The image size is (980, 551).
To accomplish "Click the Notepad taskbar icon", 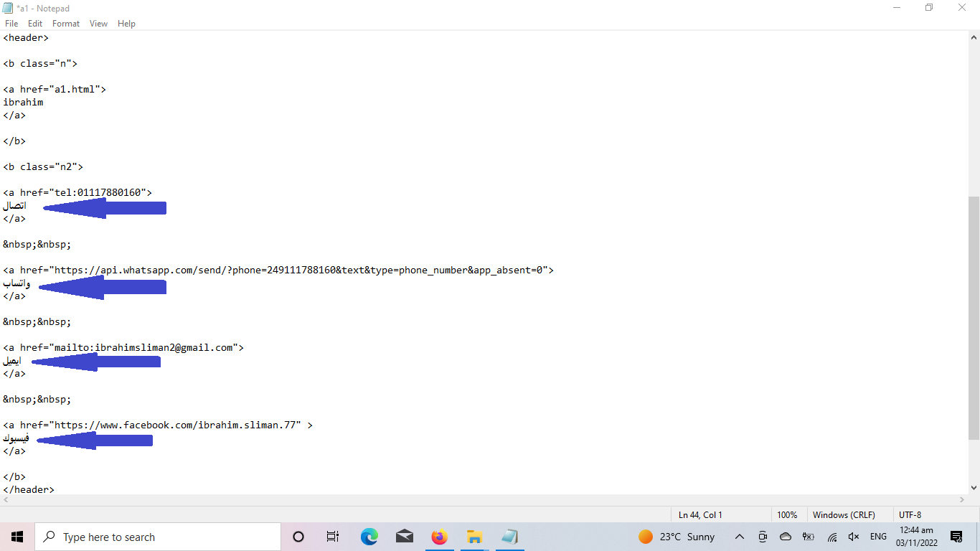I will coord(509,537).
